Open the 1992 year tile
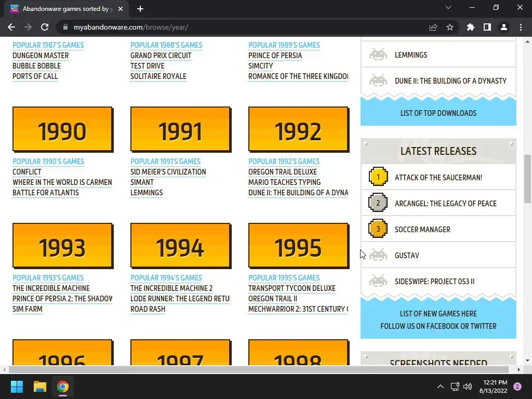Screen dimensions: 532x399 pyautogui.click(x=299, y=129)
